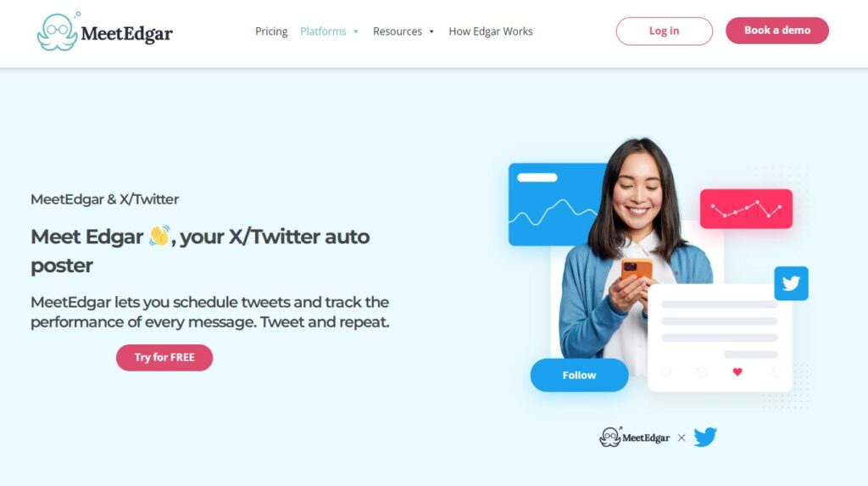Open the Platforms menu
This screenshot has width=868, height=486.
coord(323,31)
